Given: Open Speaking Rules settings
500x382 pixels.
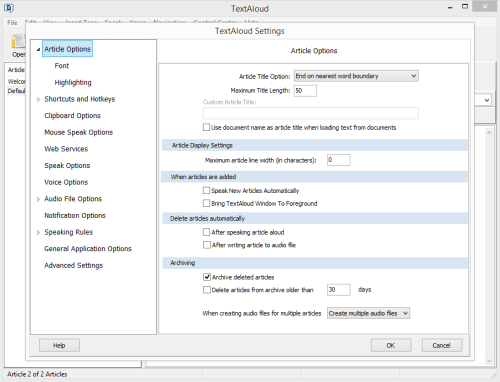Looking at the screenshot, I should click(x=69, y=232).
